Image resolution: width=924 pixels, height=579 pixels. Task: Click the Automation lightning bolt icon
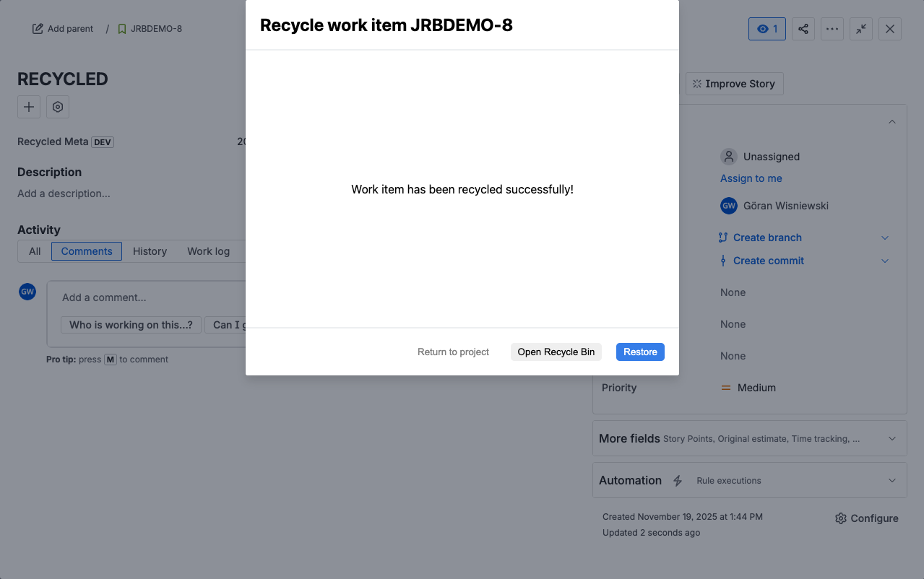click(678, 481)
